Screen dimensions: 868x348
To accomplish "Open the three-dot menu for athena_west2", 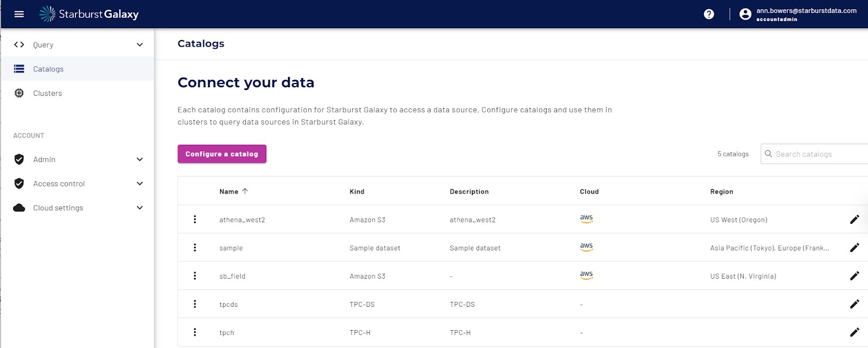I will click(x=195, y=220).
